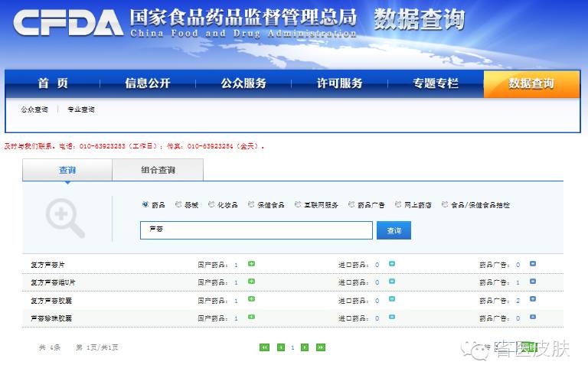This screenshot has width=588, height=378.
Task: Open the 信息公开 navigation item
Action: click(148, 83)
